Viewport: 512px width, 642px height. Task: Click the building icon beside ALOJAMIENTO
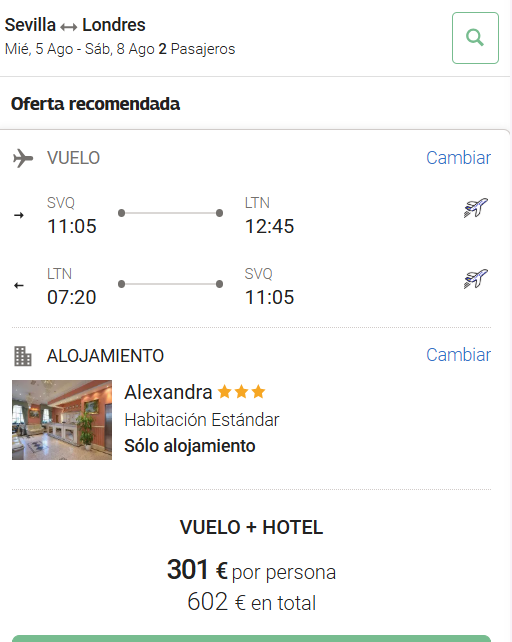click(23, 356)
